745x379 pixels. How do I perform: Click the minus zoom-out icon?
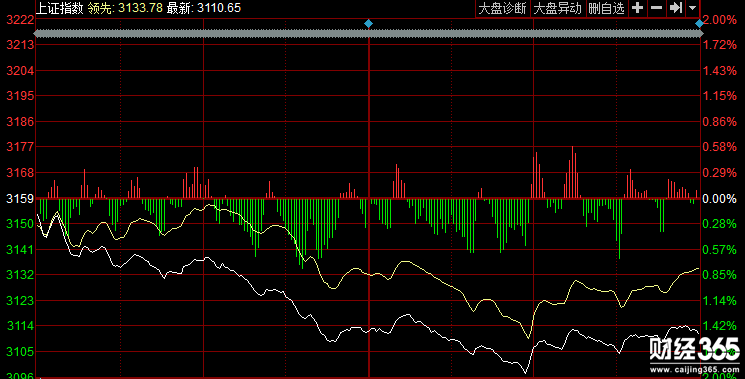pos(656,8)
